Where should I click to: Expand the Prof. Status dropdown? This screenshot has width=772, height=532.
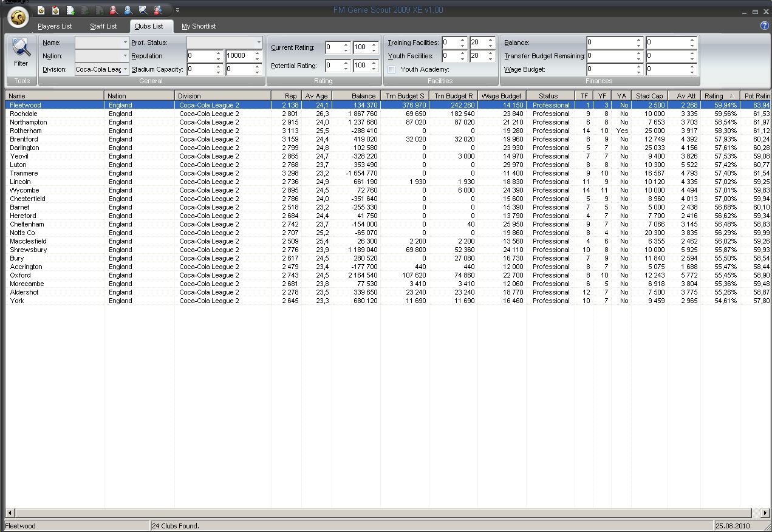259,43
